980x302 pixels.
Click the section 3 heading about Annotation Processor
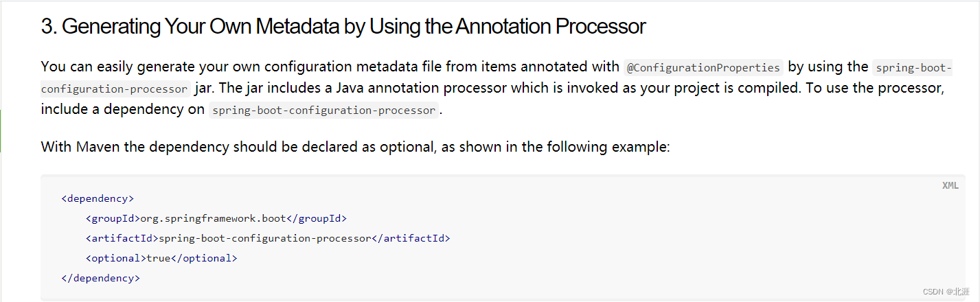(343, 27)
